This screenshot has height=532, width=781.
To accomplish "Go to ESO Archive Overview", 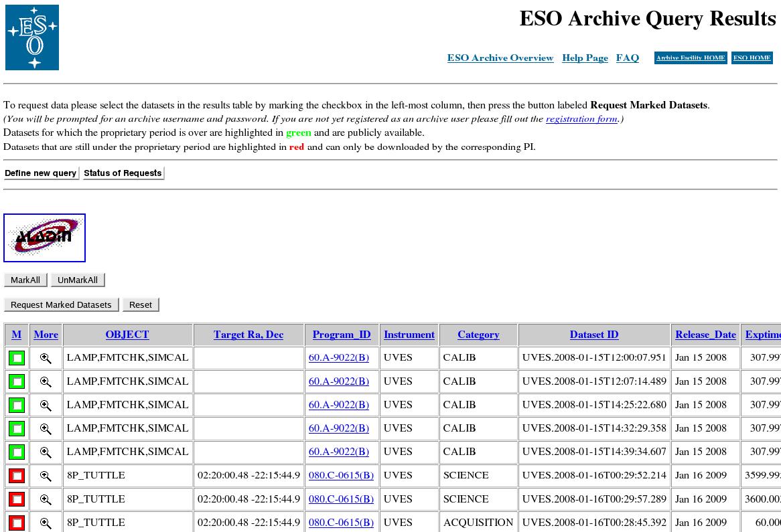I will (x=500, y=58).
